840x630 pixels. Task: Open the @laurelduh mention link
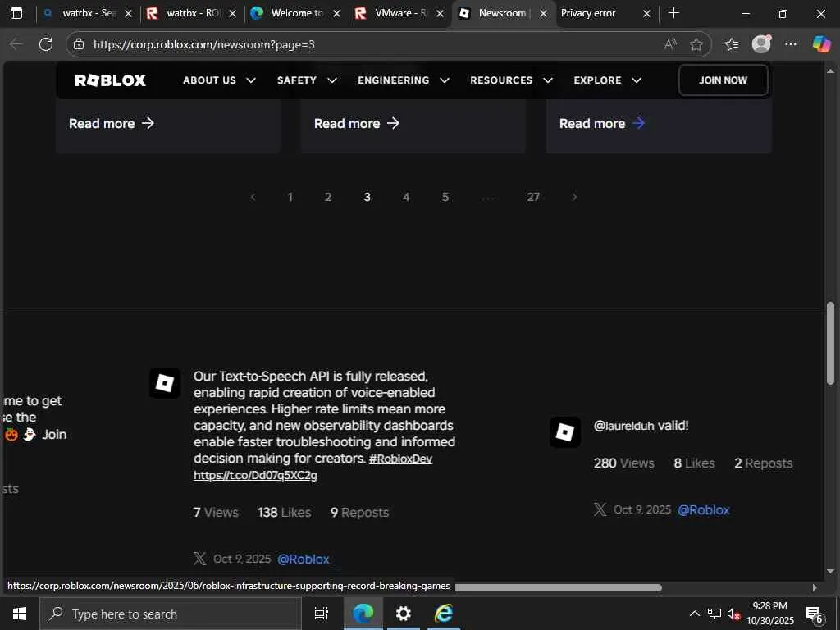click(624, 426)
